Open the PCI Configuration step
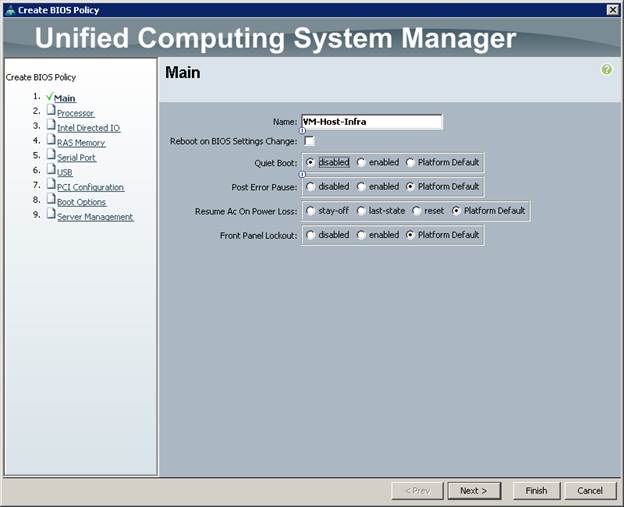 (x=90, y=187)
